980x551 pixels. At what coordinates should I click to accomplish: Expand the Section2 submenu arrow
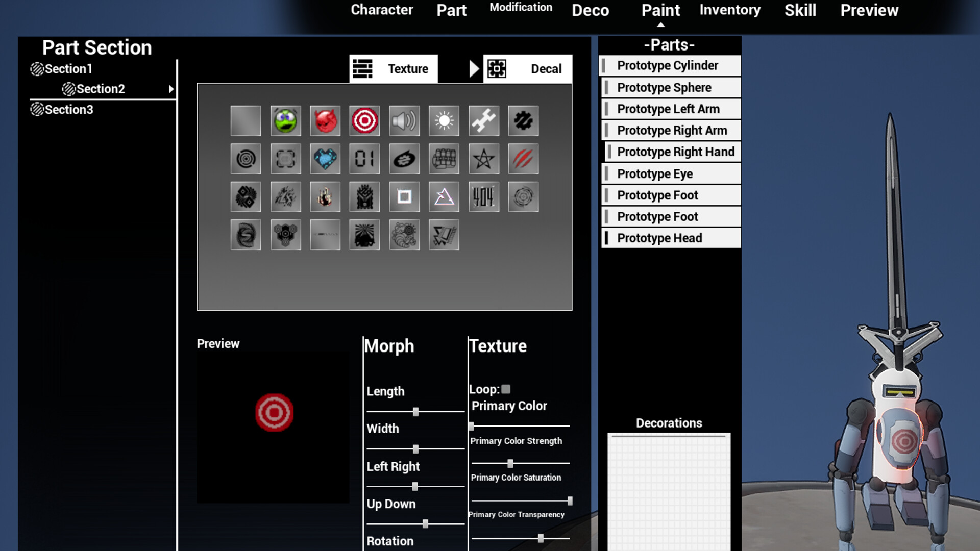[173, 88]
